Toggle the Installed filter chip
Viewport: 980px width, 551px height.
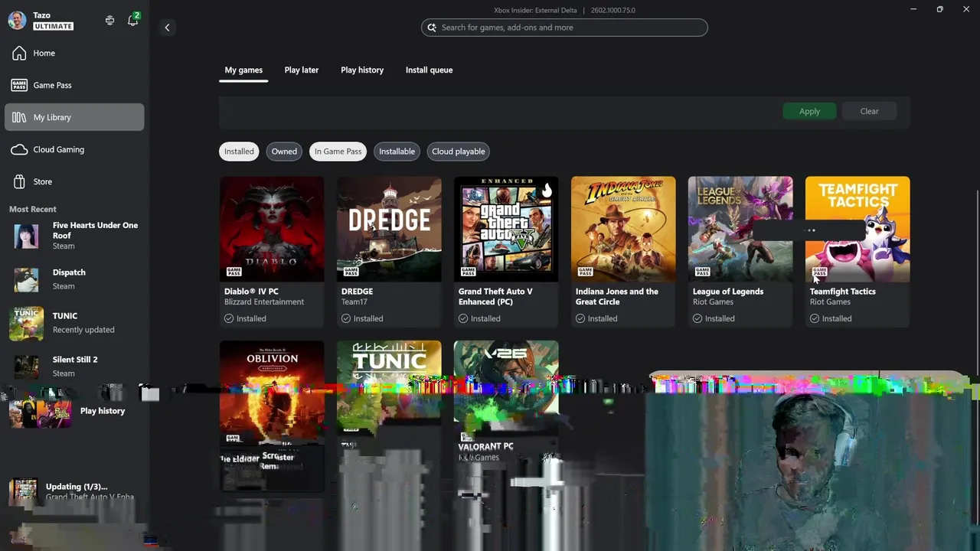click(239, 152)
